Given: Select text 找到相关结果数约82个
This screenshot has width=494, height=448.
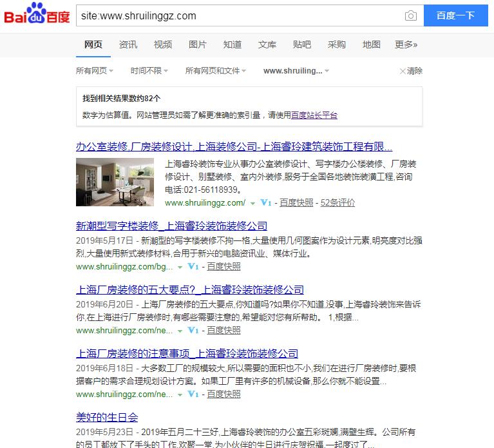Looking at the screenshot, I should [x=121, y=99].
